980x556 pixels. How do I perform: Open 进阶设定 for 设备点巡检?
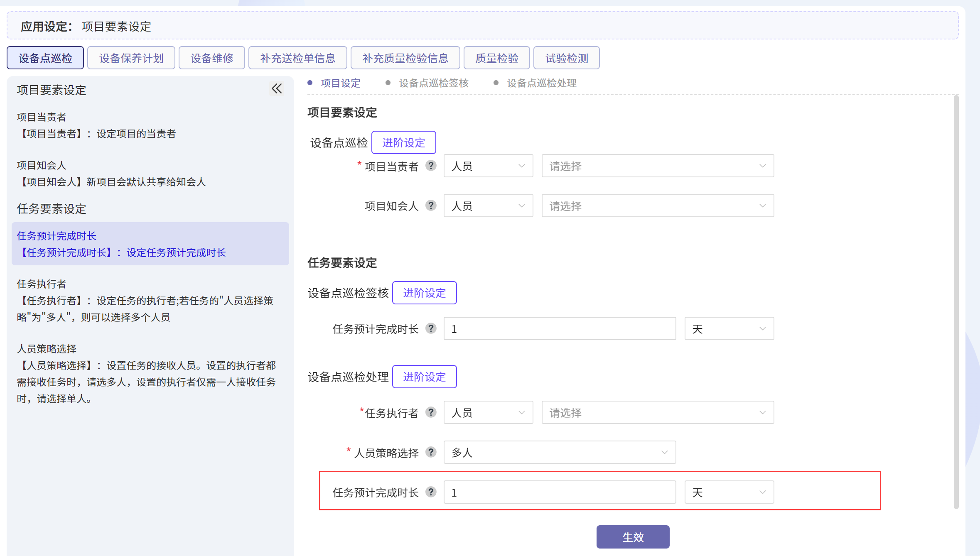404,142
